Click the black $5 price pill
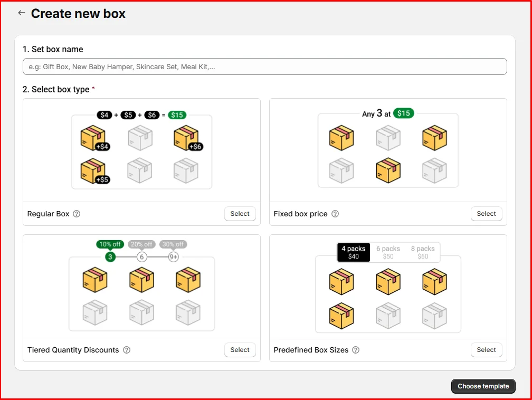 pos(128,115)
